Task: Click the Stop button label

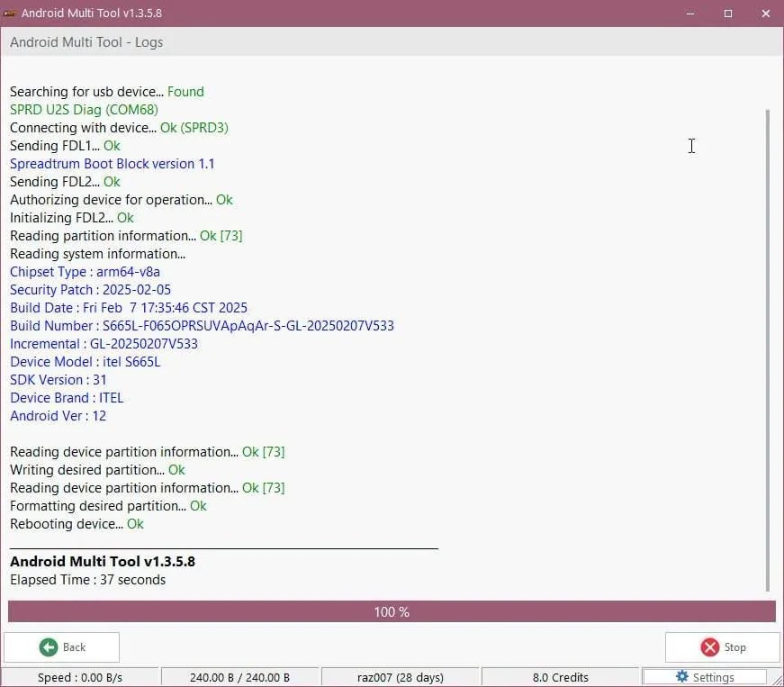Action: [734, 647]
